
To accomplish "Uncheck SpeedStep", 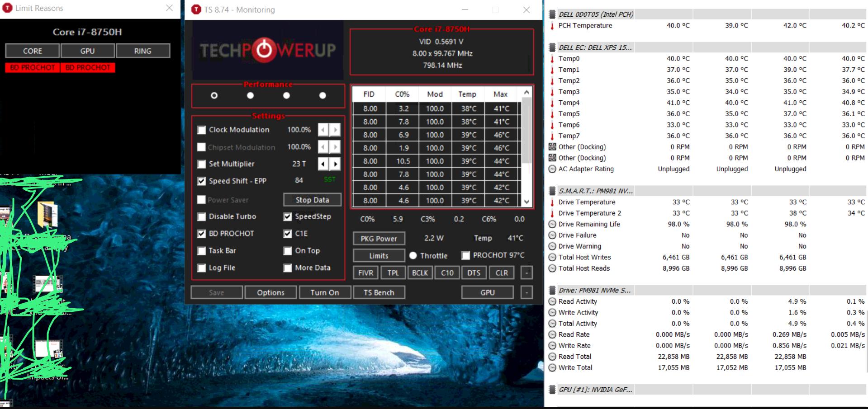I will point(287,217).
